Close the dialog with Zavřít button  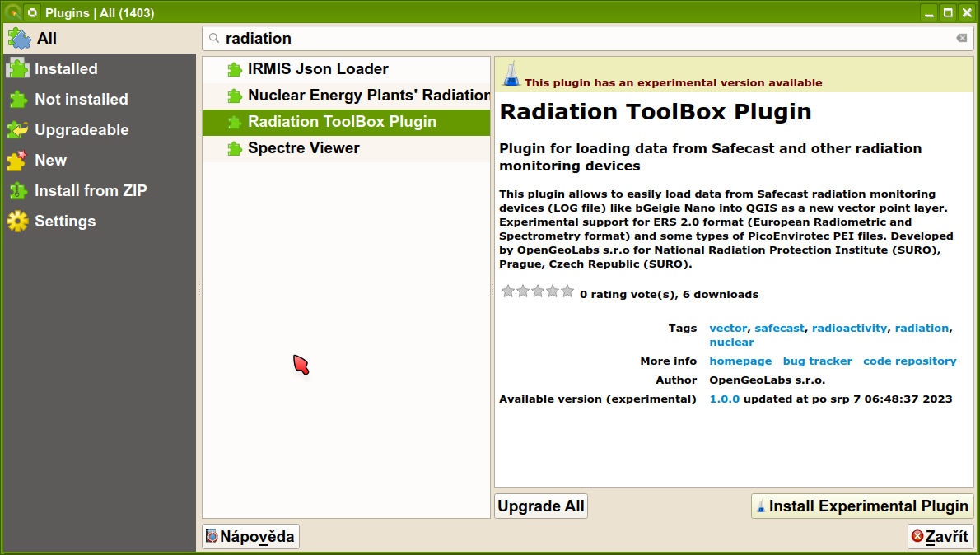940,536
